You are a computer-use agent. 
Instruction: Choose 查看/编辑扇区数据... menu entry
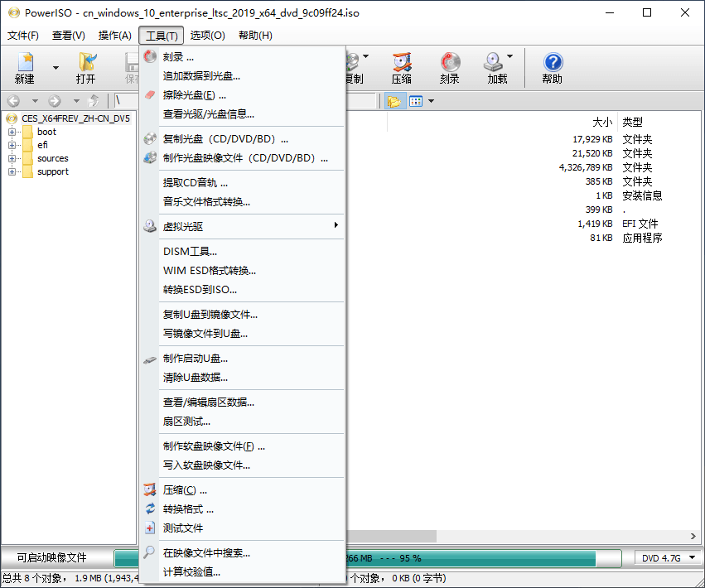(x=243, y=402)
